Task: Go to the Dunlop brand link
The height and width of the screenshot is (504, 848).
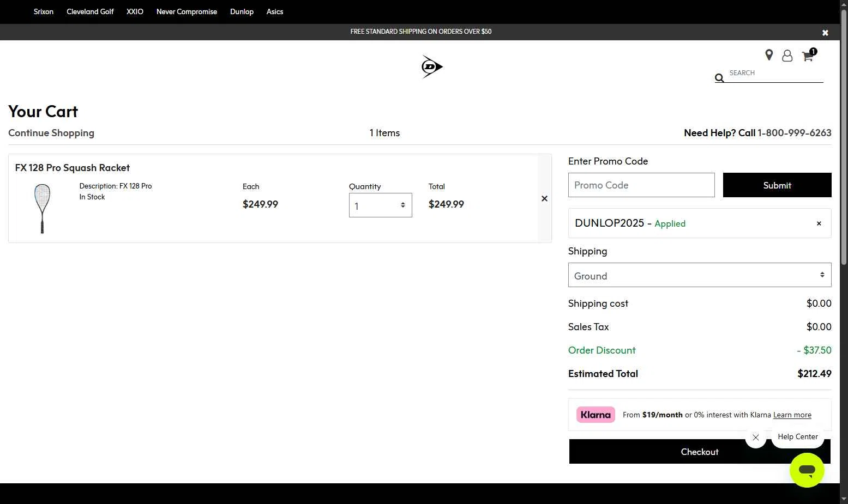Action: pyautogui.click(x=242, y=11)
